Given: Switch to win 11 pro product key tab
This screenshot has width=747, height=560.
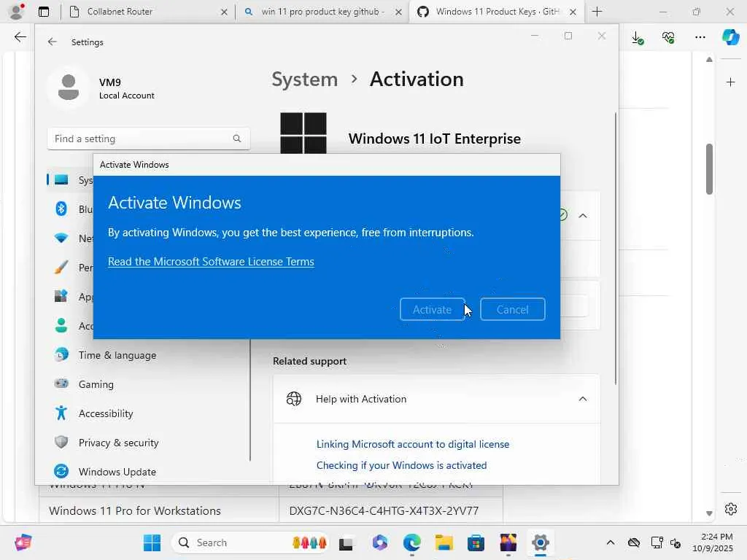Looking at the screenshot, I should pos(323,12).
